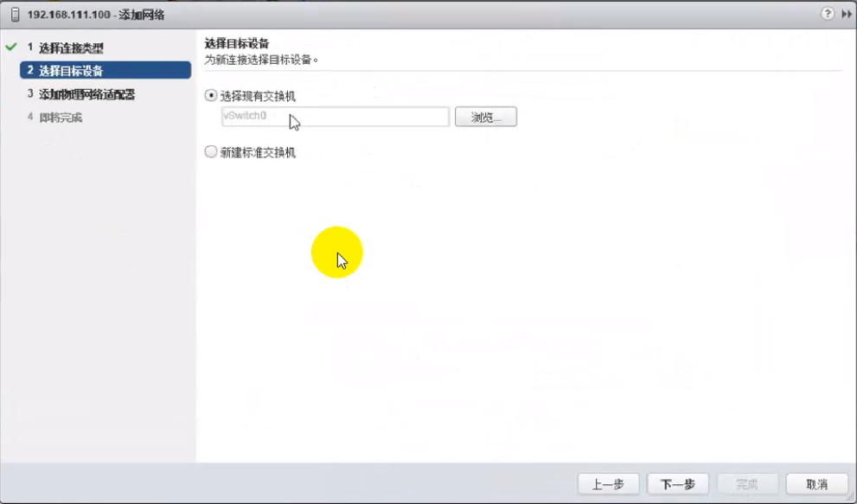
Task: Click the 浏览... browse button
Action: [x=485, y=117]
